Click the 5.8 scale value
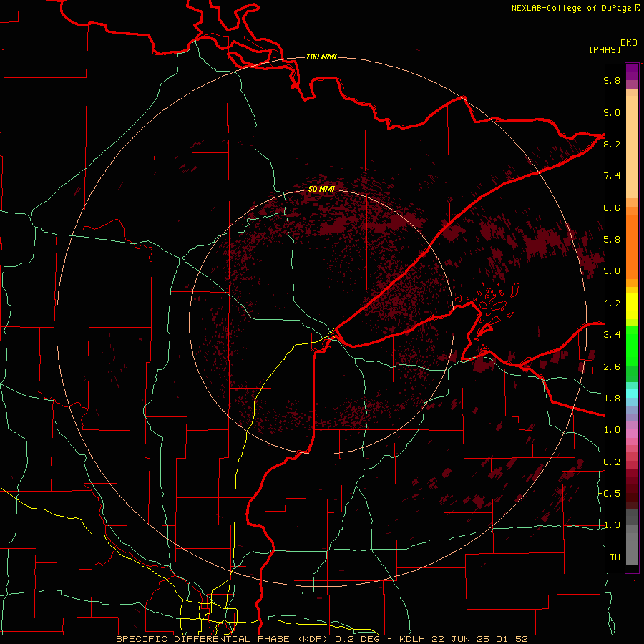The image size is (644, 644). (612, 240)
